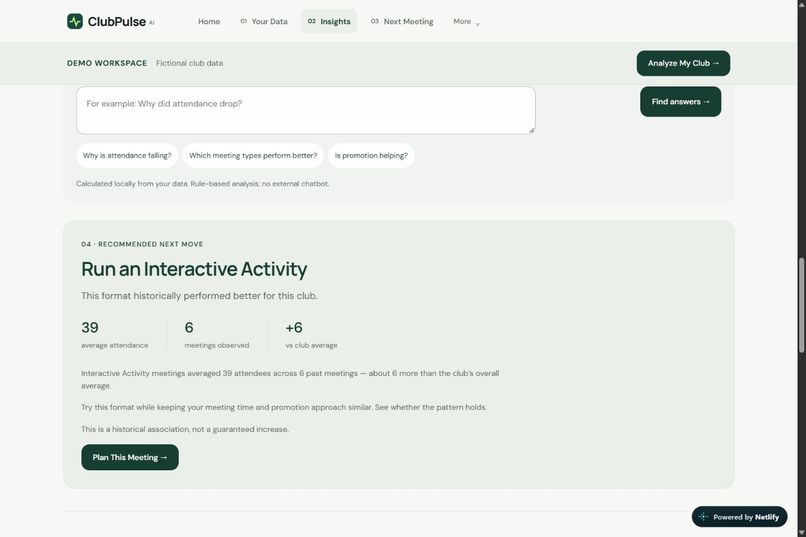Viewport: 806px width, 537px height.
Task: Click the '39' average attendance value
Action: pyautogui.click(x=90, y=327)
